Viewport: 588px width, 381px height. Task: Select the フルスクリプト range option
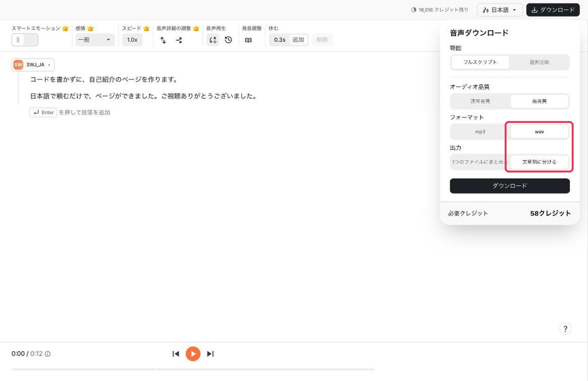(480, 62)
